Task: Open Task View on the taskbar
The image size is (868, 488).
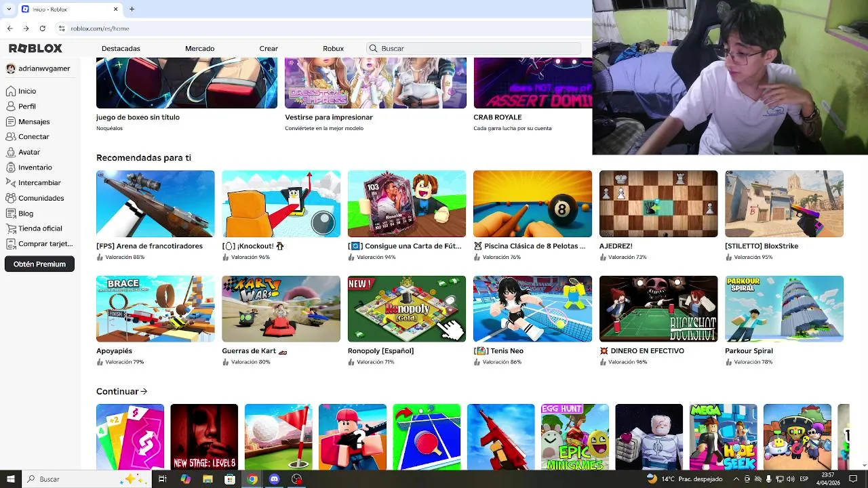Action: (x=163, y=479)
